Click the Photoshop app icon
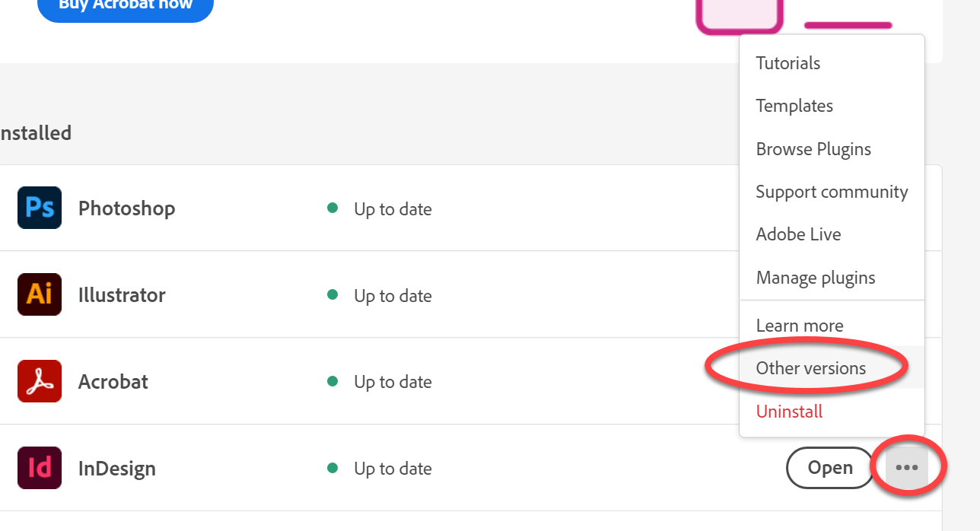The image size is (980, 531). click(40, 208)
